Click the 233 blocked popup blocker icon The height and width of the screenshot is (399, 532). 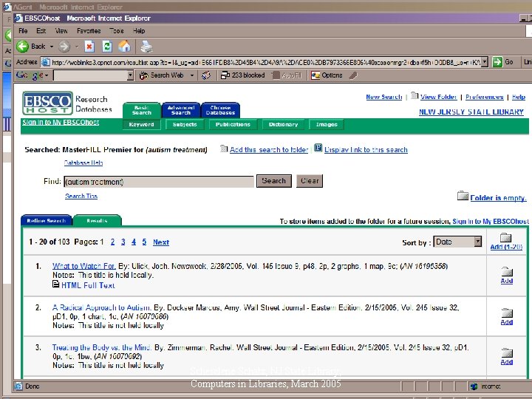225,75
